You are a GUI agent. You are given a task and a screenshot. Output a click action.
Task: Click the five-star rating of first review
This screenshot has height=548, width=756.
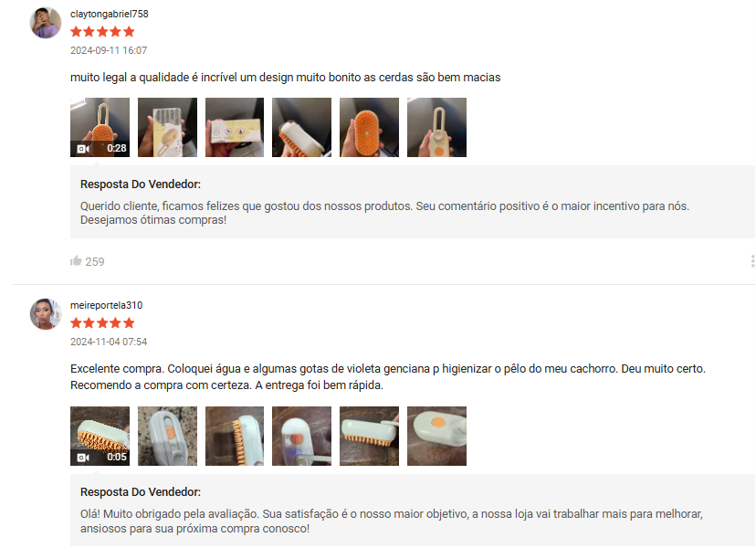pos(102,32)
